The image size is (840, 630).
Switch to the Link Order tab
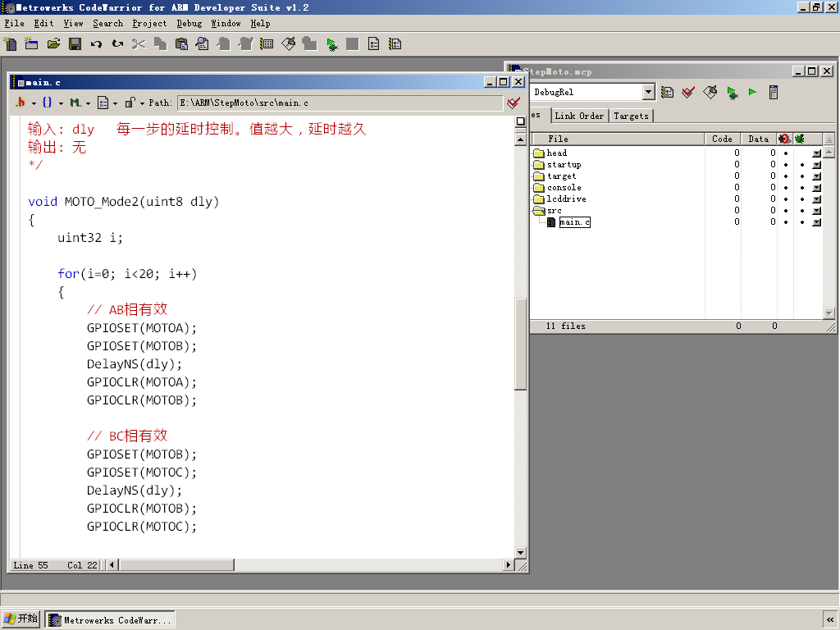tap(579, 116)
